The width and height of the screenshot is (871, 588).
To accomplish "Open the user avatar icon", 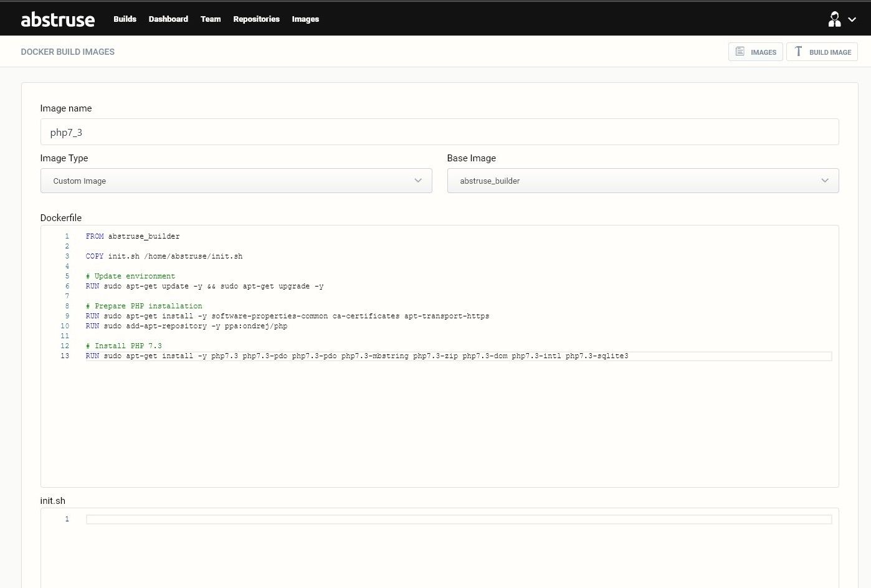I will coord(834,19).
